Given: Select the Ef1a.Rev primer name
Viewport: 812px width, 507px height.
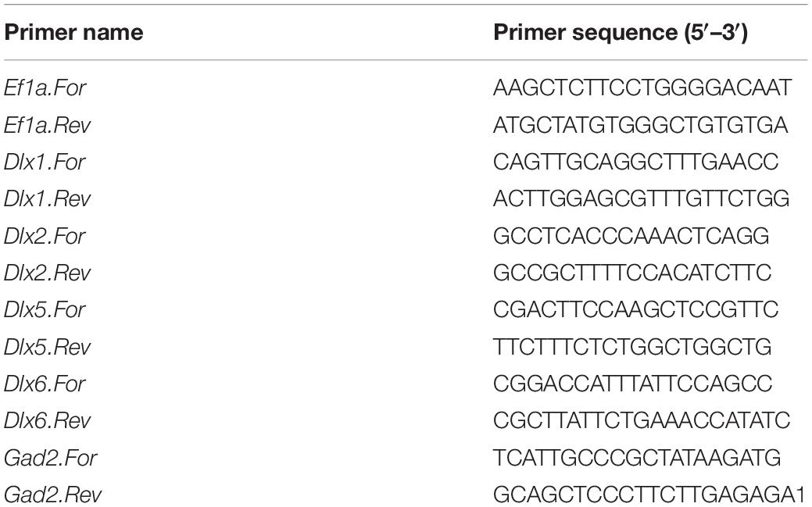Looking at the screenshot, I should click(47, 125).
